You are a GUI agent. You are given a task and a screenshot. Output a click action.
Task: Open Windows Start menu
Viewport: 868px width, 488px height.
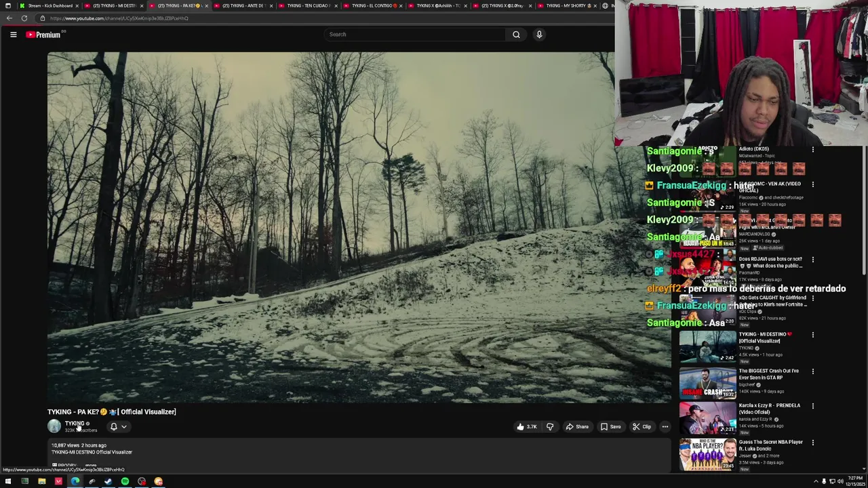click(7, 482)
